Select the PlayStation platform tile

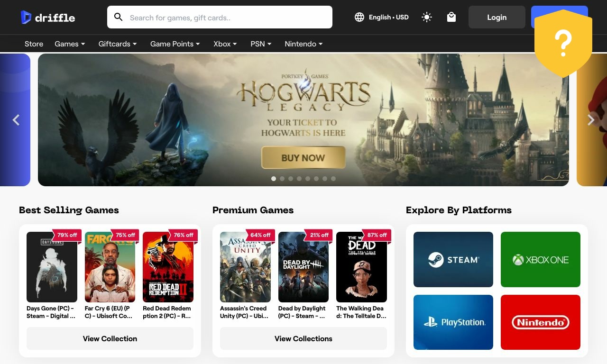453,322
